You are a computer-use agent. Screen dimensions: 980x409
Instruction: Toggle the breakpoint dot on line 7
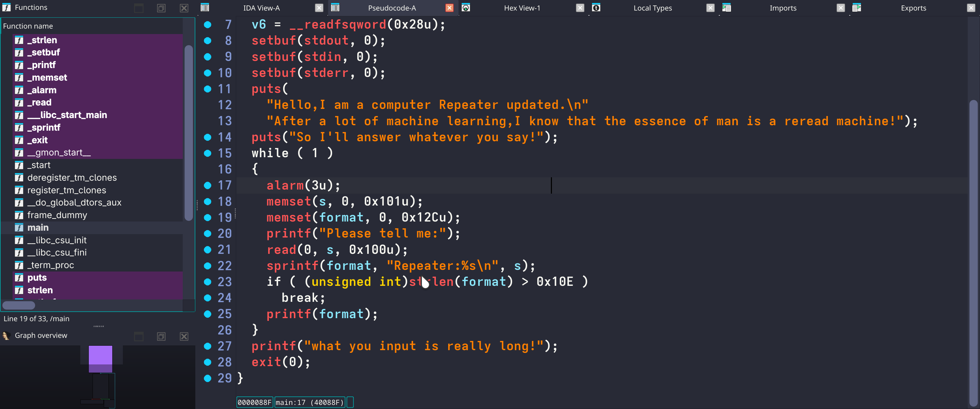coord(208,25)
